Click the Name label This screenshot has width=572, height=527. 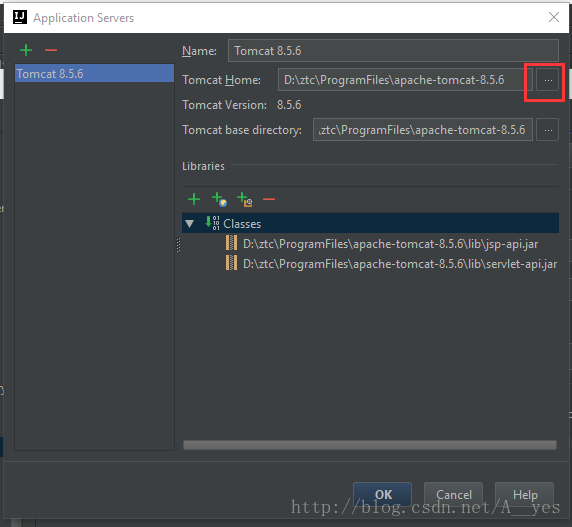(x=199, y=51)
